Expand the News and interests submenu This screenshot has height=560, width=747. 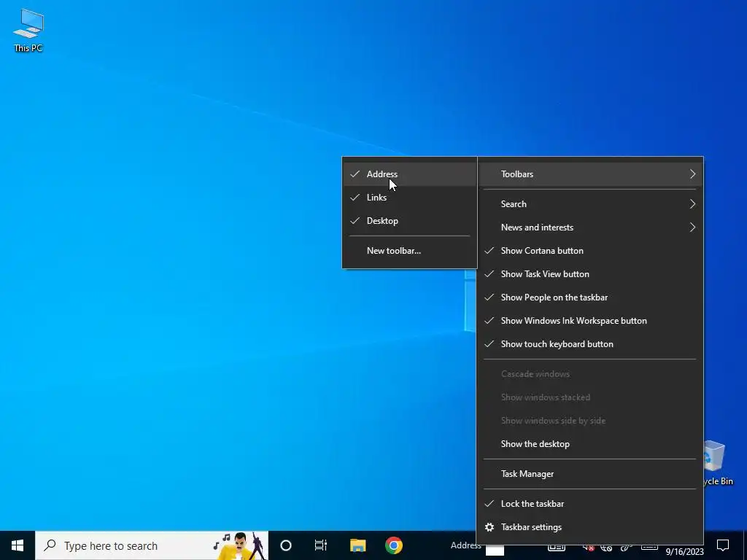(590, 227)
